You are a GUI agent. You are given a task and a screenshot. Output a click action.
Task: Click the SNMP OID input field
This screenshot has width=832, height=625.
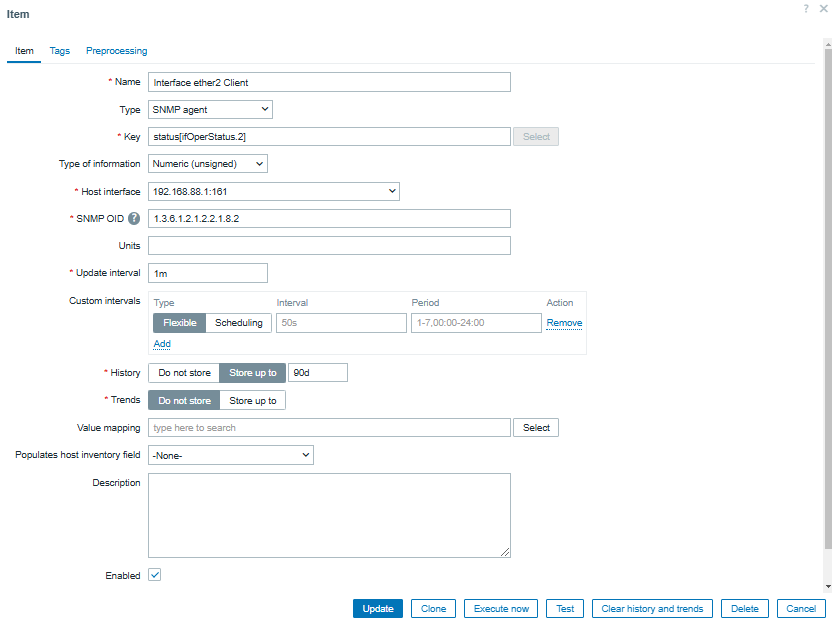(329, 219)
